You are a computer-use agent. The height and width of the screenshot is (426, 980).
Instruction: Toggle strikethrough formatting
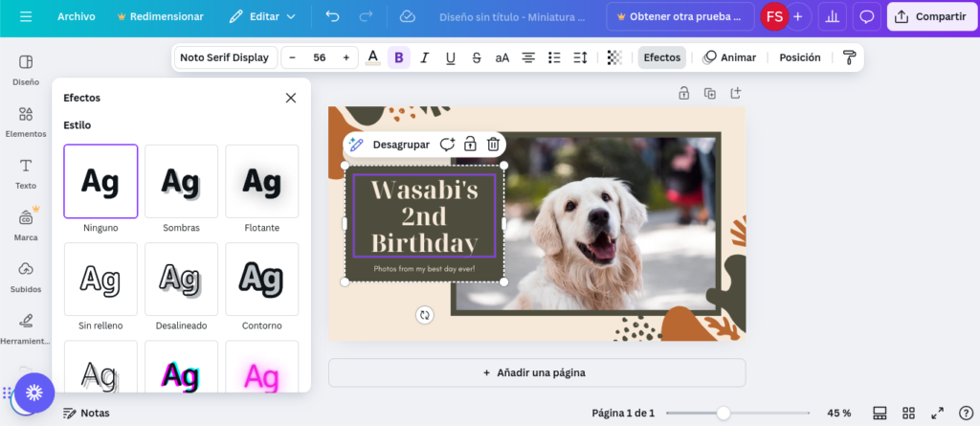[x=477, y=57]
